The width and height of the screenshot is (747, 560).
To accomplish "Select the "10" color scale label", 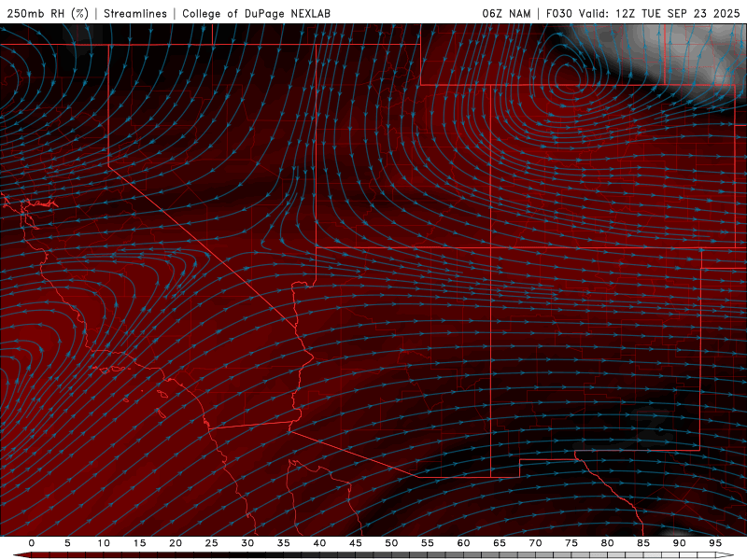I will pyautogui.click(x=104, y=543).
